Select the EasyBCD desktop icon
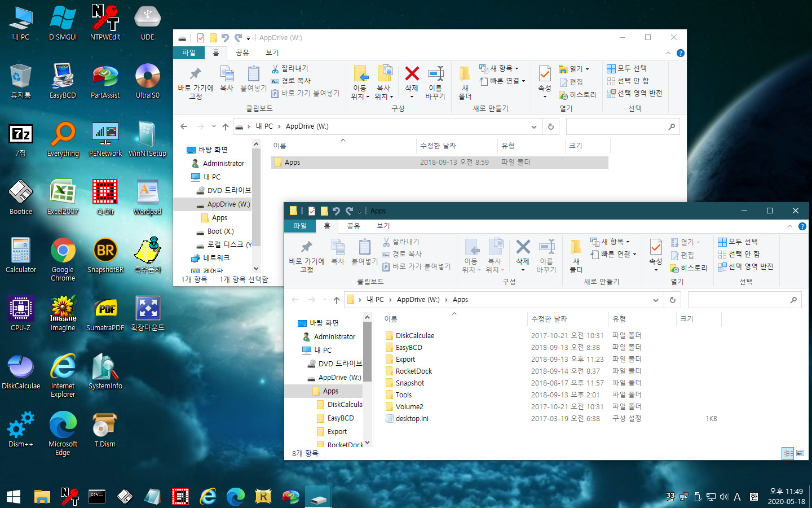Viewport: 812px width, 508px height. point(63,81)
